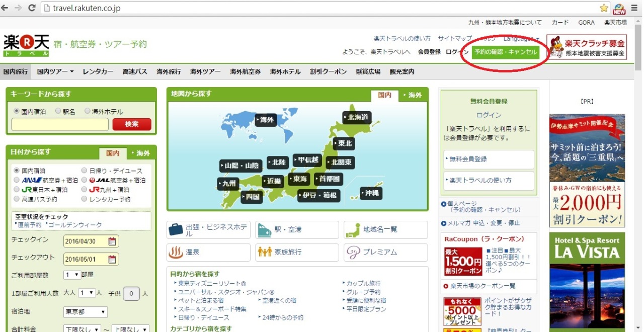Select the 沖縄 region on the map
Image resolution: width=644 pixels, height=332 pixels.
click(371, 193)
